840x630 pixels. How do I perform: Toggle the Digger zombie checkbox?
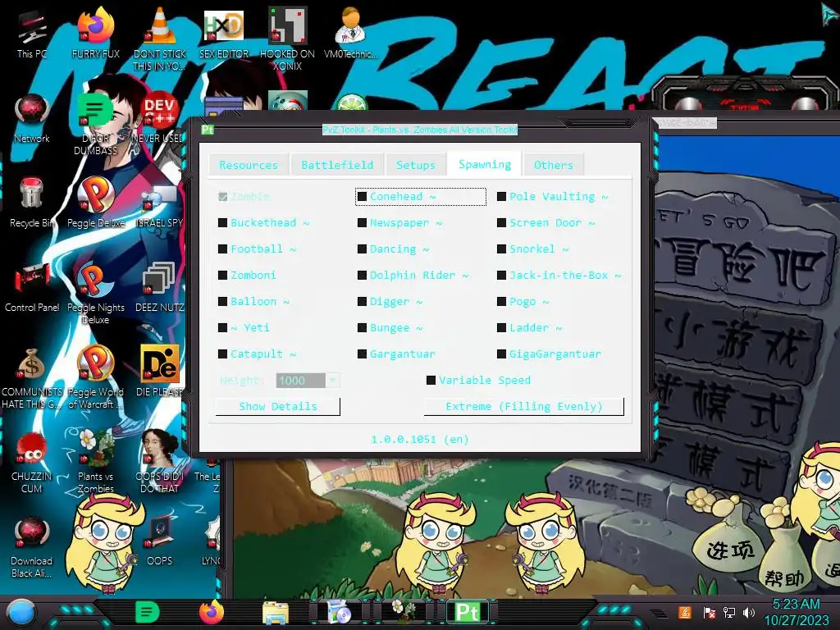pyautogui.click(x=362, y=302)
